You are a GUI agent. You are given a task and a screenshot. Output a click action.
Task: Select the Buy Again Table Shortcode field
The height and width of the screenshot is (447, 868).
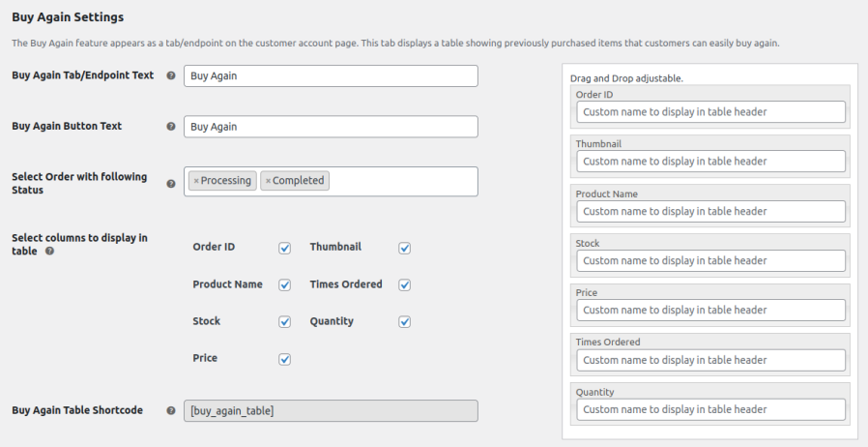(331, 411)
